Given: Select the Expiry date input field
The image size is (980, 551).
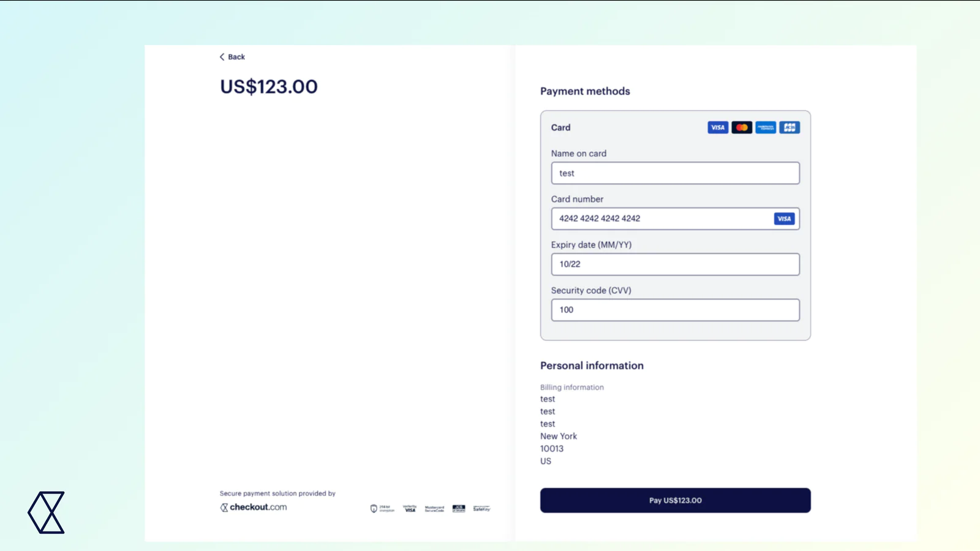Looking at the screenshot, I should [x=675, y=264].
